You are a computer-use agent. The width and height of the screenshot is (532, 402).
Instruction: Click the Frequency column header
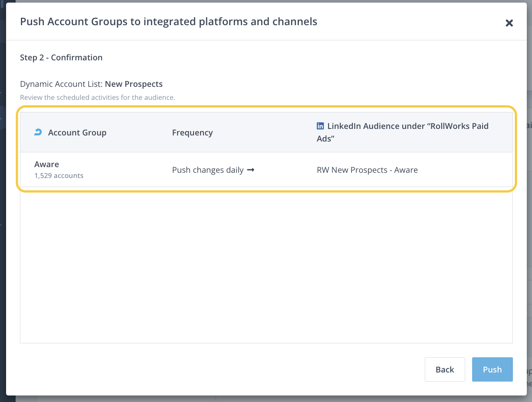point(192,132)
